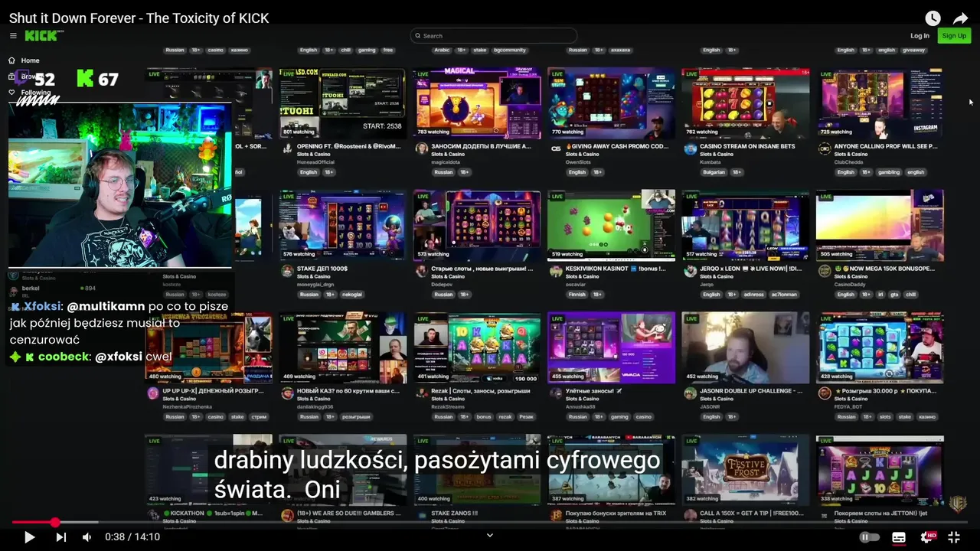The height and width of the screenshot is (551, 980).
Task: Open danilakingg636 channel avatar
Action: point(287,393)
